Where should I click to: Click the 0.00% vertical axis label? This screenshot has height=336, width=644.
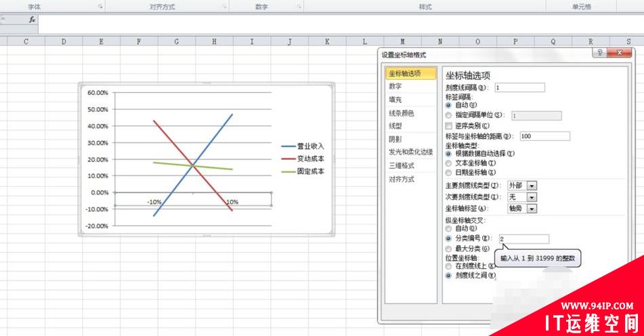pos(100,192)
